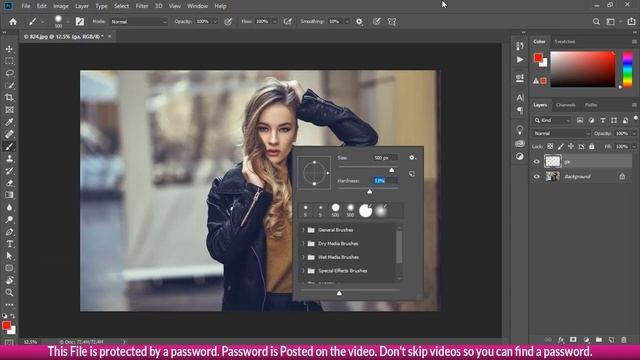Expand Dry Media Brushes folder
Viewport: 640px width, 360px height.
click(303, 244)
